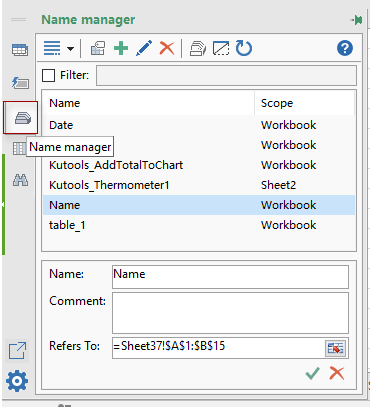The height and width of the screenshot is (407, 370).
Task: Open the settings gear icon
Action: point(17,381)
